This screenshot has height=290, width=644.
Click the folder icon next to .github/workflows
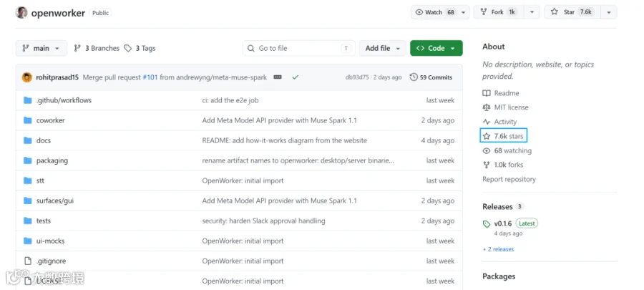tap(27, 100)
